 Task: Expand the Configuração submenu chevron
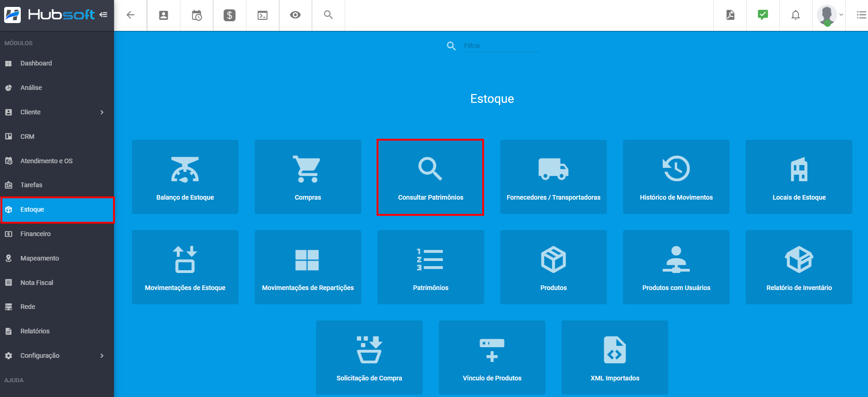(x=102, y=356)
